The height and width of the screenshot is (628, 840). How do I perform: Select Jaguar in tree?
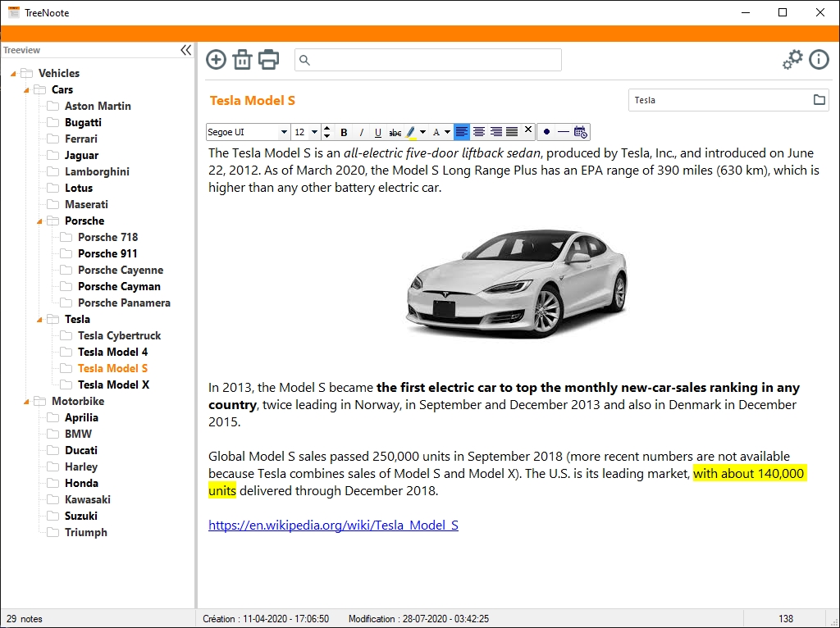click(x=81, y=155)
